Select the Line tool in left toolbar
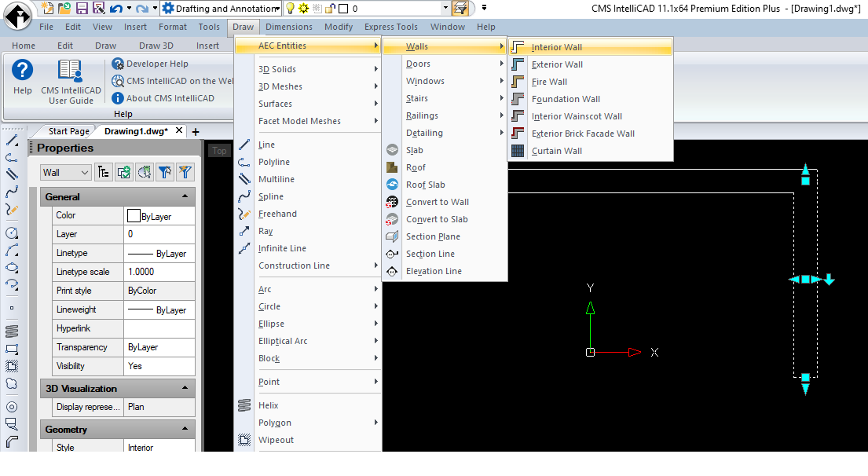 [12, 141]
